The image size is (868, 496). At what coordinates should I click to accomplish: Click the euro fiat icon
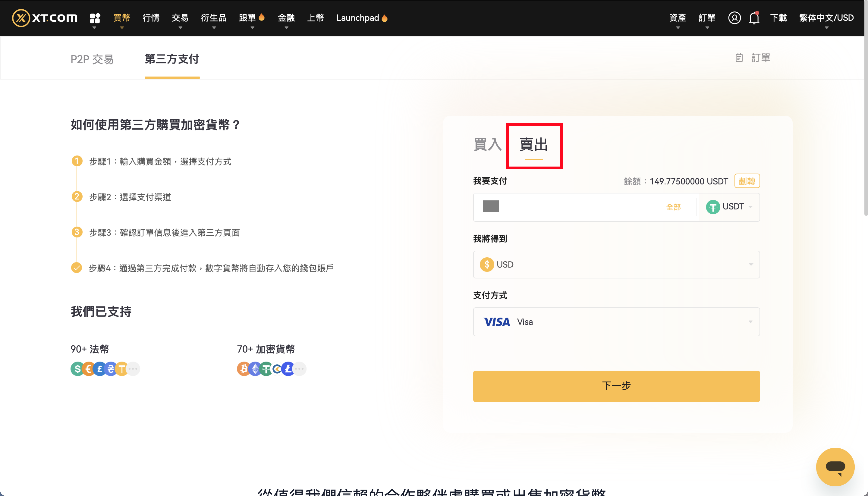point(89,369)
